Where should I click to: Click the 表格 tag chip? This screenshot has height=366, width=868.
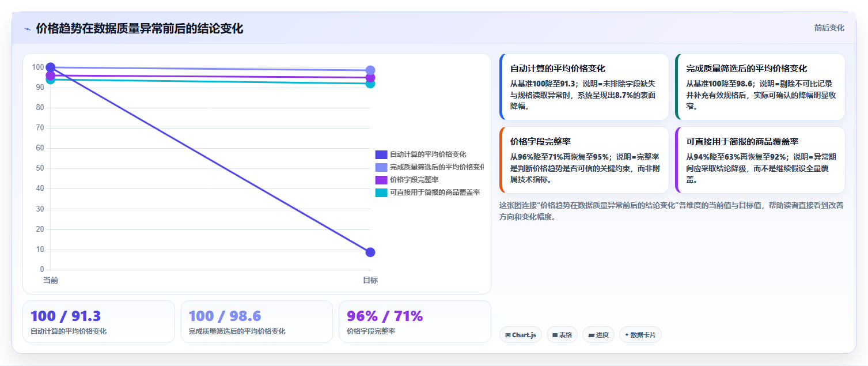click(x=562, y=335)
